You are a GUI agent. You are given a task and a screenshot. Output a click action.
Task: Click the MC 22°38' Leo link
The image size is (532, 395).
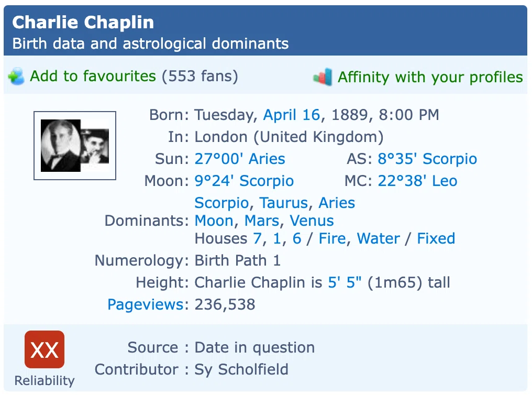(x=417, y=181)
